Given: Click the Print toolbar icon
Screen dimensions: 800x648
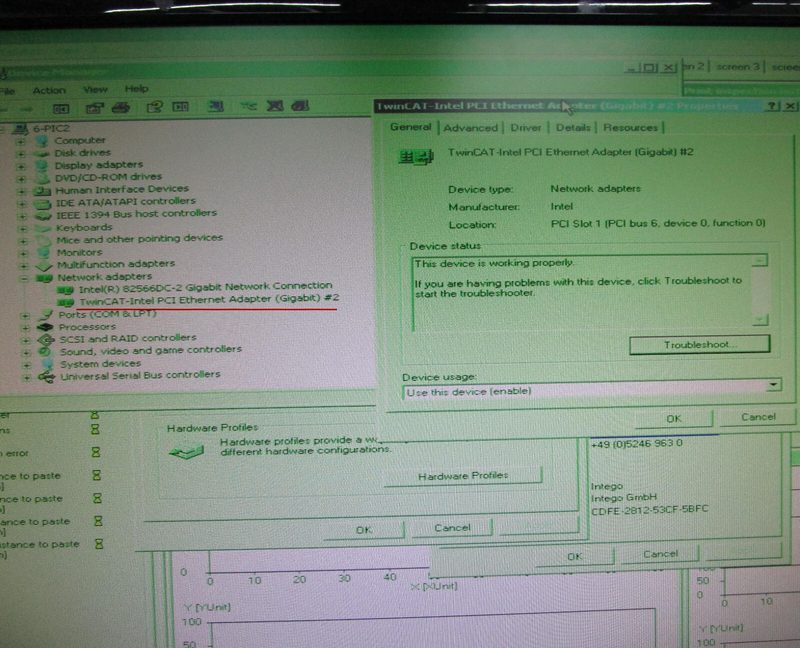Looking at the screenshot, I should click(x=120, y=107).
